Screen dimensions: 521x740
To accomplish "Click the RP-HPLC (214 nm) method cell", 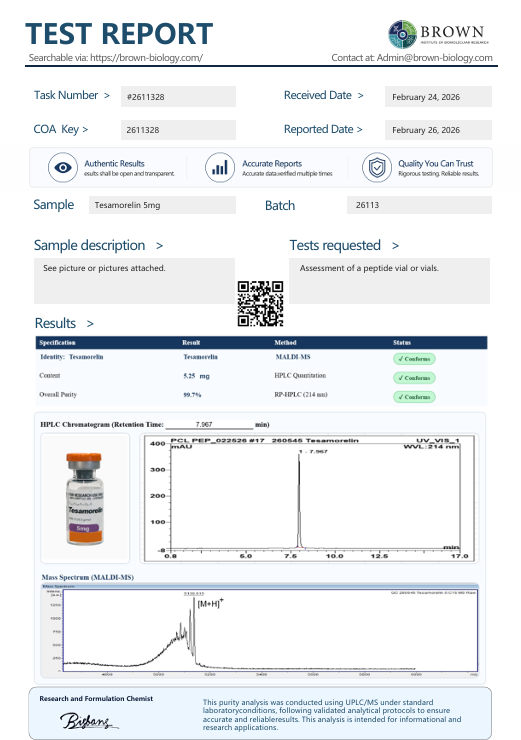I will [x=301, y=395].
